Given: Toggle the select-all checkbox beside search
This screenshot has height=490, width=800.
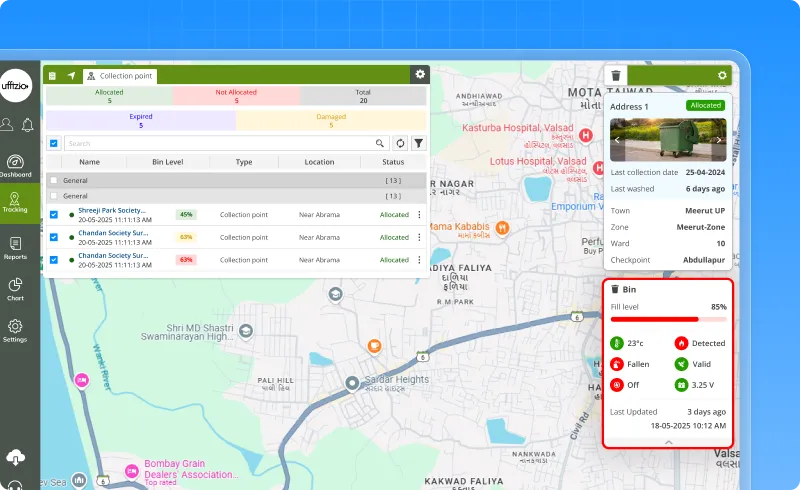Looking at the screenshot, I should (54, 143).
